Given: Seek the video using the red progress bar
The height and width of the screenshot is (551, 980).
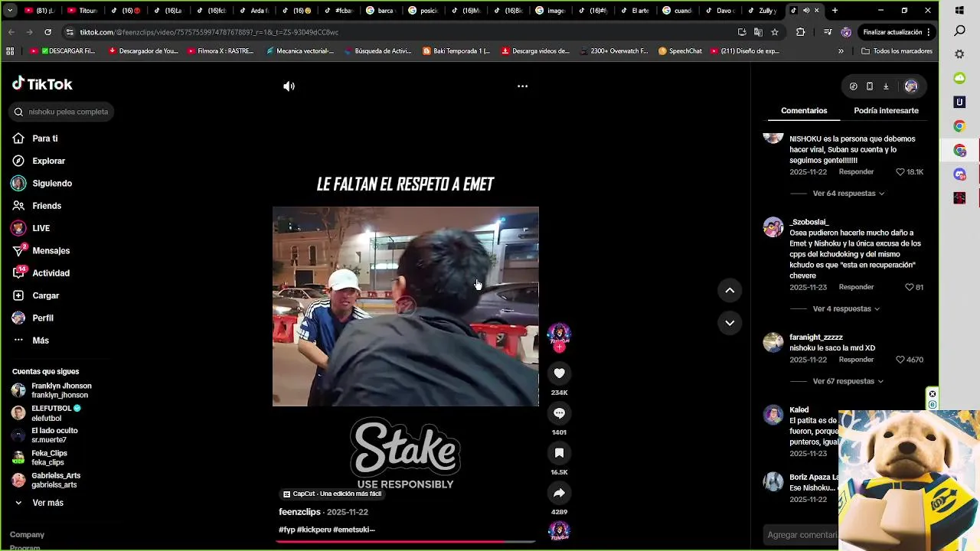Looking at the screenshot, I should [x=406, y=541].
